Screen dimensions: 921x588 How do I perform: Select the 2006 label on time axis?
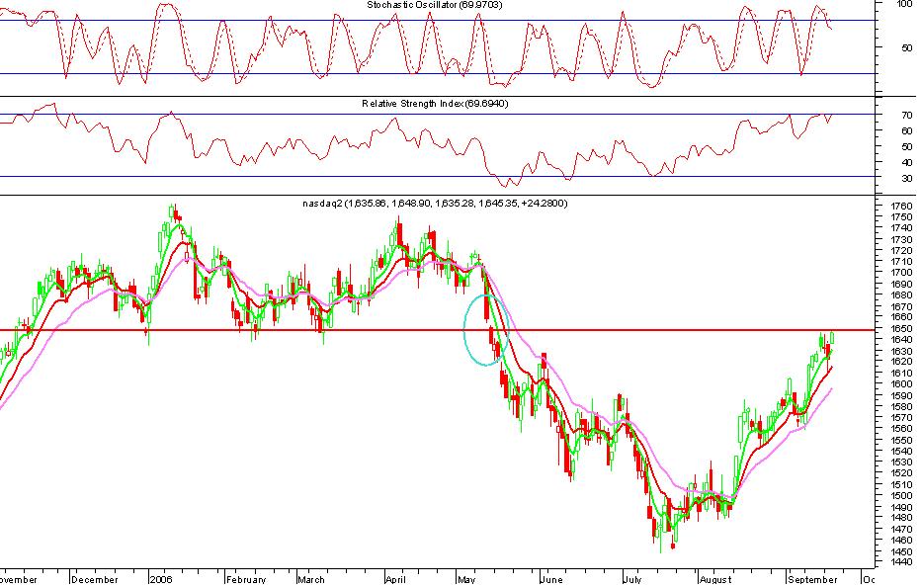coord(161,580)
